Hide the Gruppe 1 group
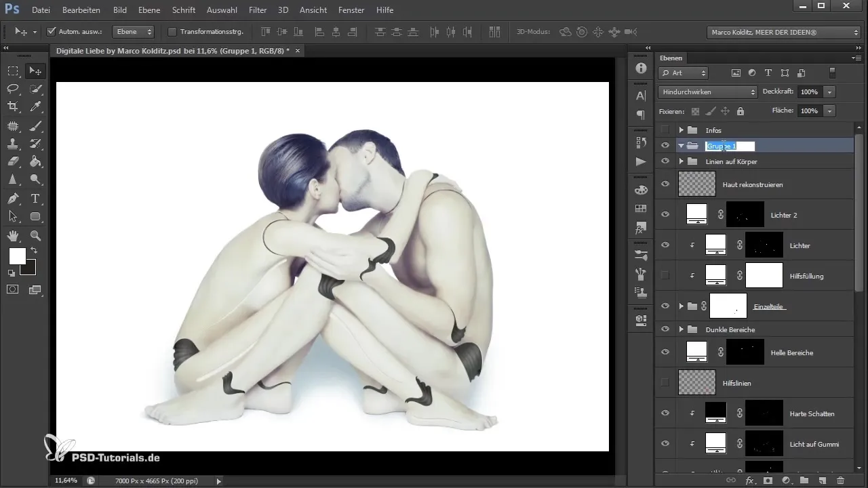The height and width of the screenshot is (488, 868). 665,145
